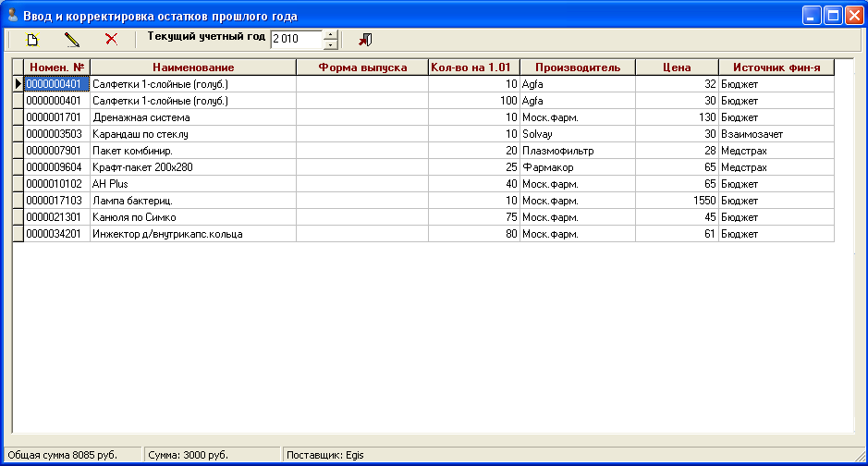The width and height of the screenshot is (868, 466).
Task: Click the name cell Крафт-пакет 200x280
Action: coord(193,167)
